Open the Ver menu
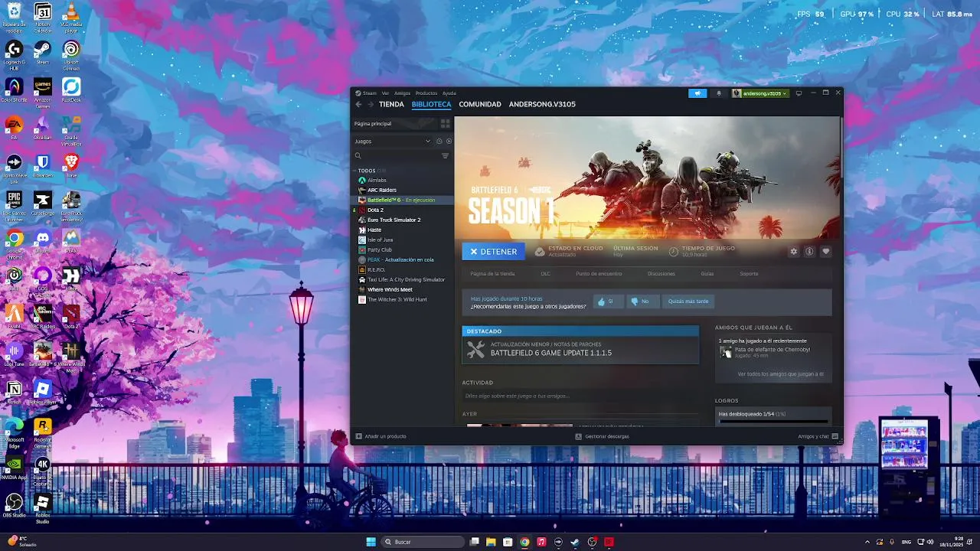 point(385,93)
